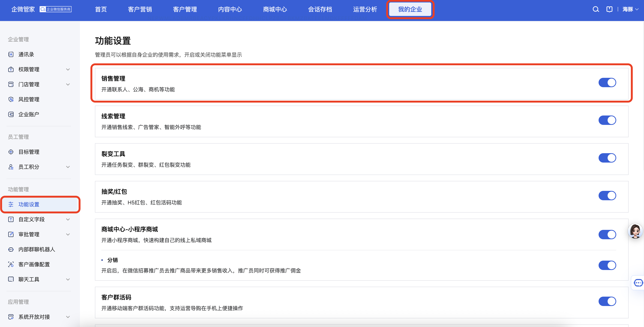644x327 pixels.
Task: Click the 权限管理 lock icon
Action: tap(11, 69)
